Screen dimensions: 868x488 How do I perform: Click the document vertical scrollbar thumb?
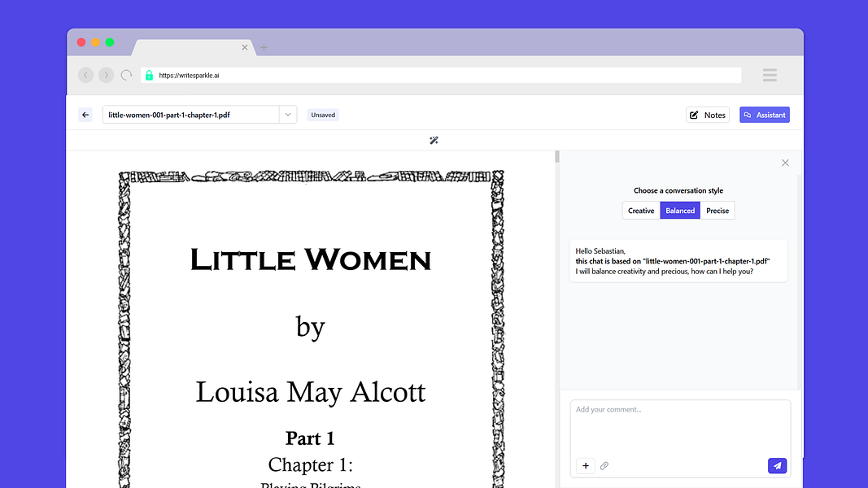557,157
